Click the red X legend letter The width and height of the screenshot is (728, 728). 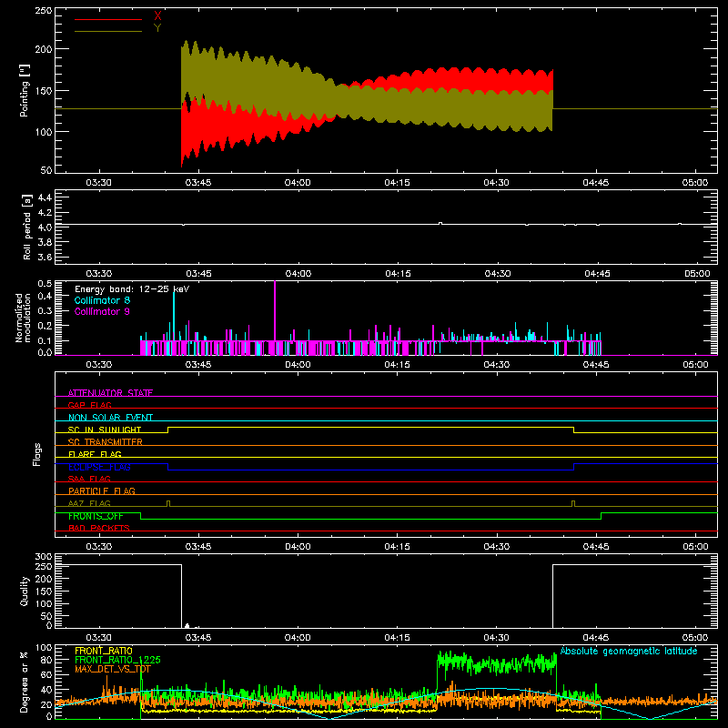pos(157,16)
